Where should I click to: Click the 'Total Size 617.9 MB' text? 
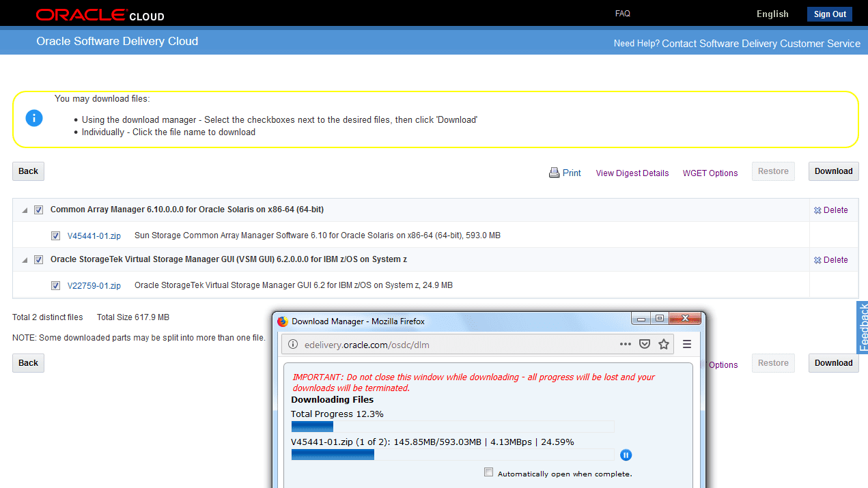[133, 317]
